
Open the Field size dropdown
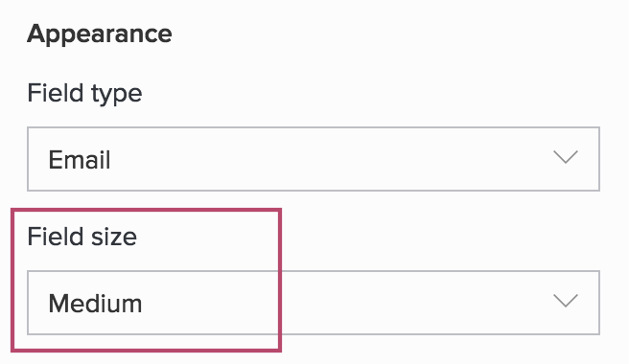click(314, 303)
